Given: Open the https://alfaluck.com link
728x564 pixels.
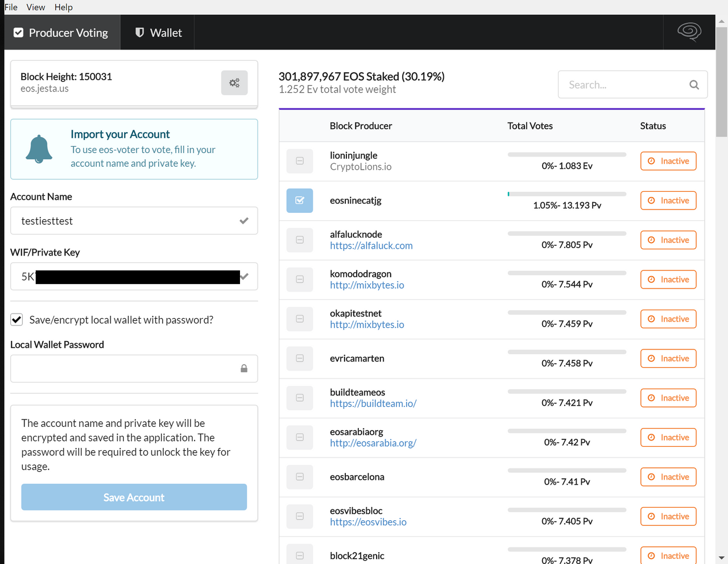Looking at the screenshot, I should coord(371,246).
